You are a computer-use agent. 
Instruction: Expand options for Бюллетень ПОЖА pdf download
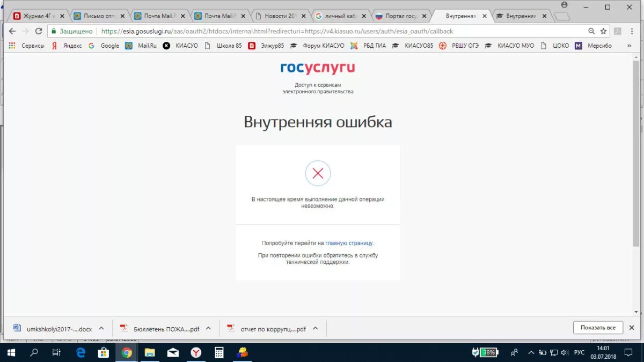click(208, 328)
